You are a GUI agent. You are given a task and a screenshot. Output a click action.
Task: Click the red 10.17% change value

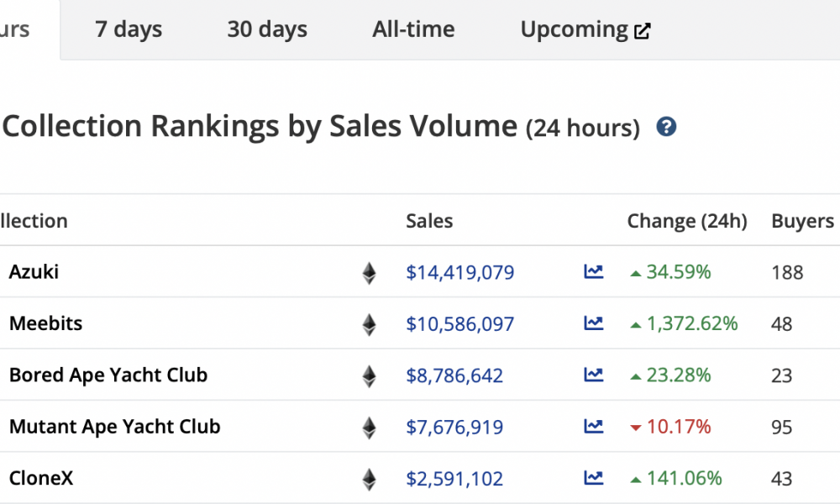pos(678,427)
